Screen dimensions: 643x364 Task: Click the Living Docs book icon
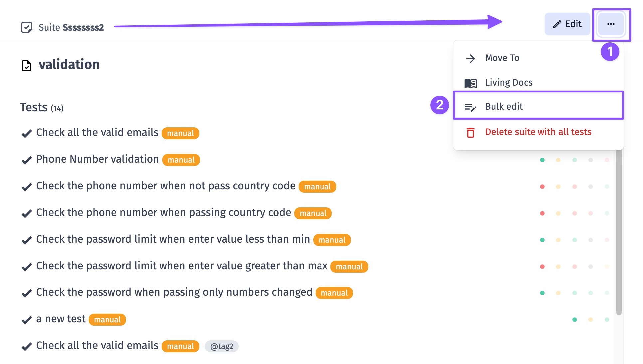click(470, 83)
